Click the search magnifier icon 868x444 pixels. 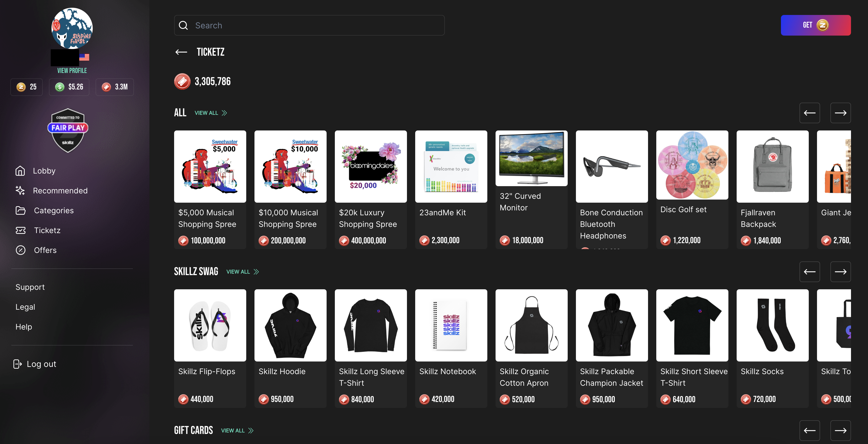(183, 25)
